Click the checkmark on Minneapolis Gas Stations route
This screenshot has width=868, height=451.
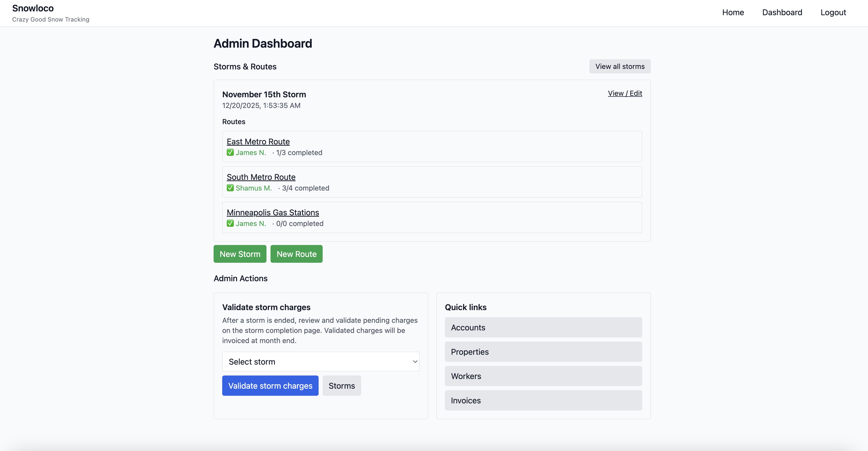click(x=231, y=223)
